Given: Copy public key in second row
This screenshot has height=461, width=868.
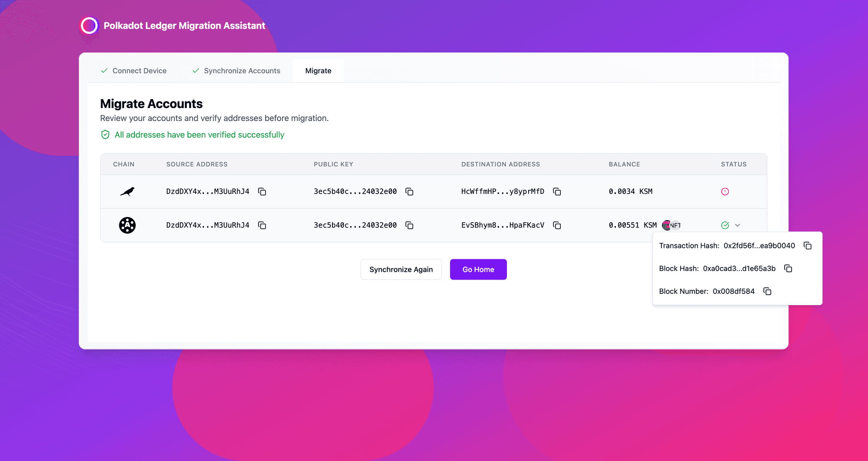Looking at the screenshot, I should tap(409, 225).
